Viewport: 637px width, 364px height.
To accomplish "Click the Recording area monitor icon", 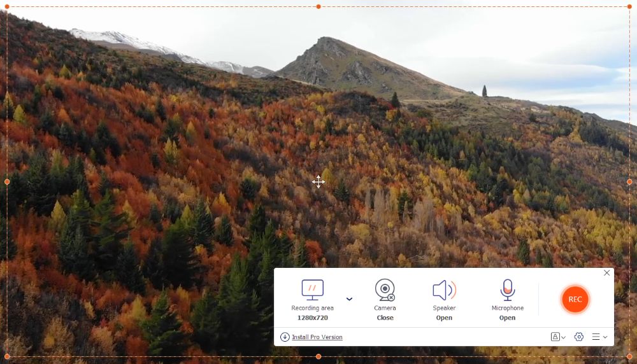I will (x=312, y=290).
